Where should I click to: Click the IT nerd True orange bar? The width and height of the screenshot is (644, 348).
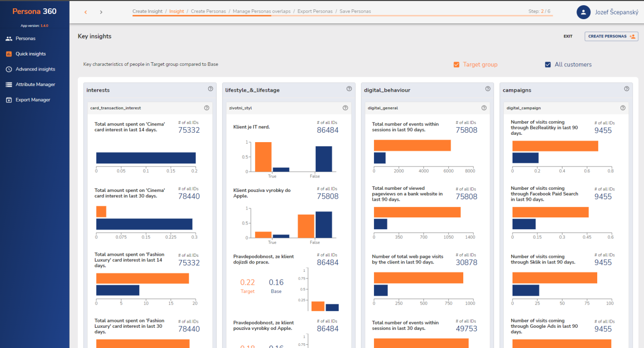[x=263, y=157]
